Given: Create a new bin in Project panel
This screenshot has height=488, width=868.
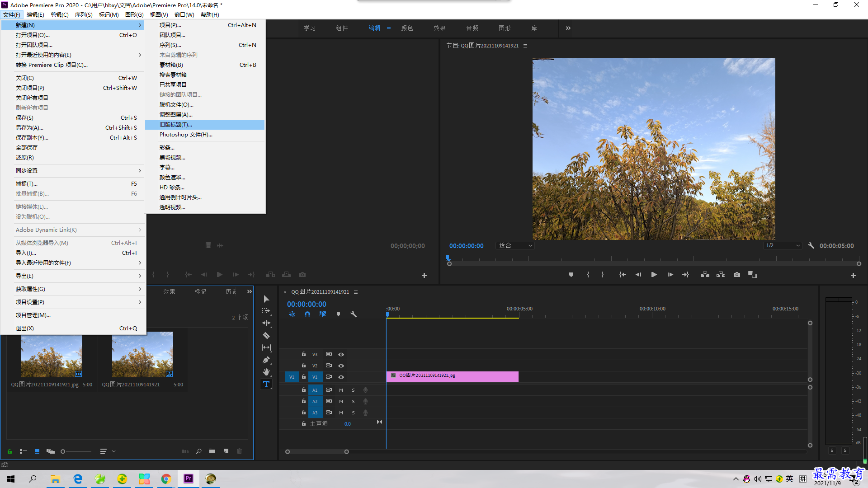Looking at the screenshot, I should (212, 451).
